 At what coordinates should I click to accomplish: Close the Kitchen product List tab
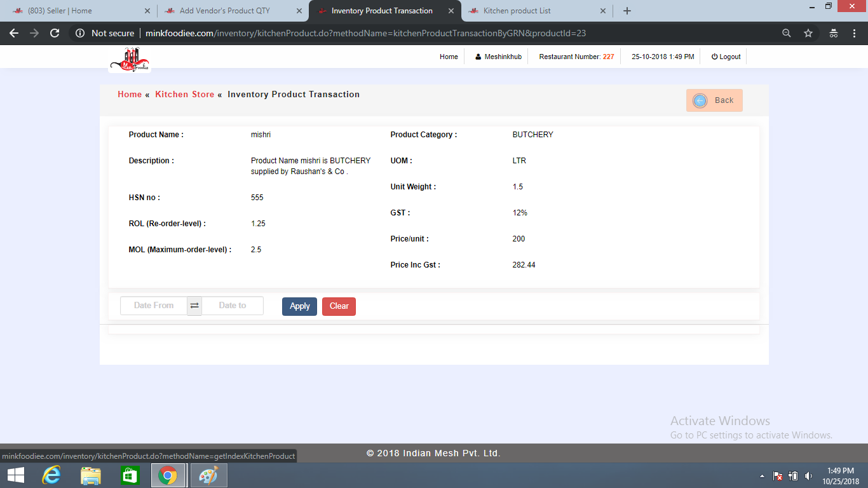click(x=603, y=11)
